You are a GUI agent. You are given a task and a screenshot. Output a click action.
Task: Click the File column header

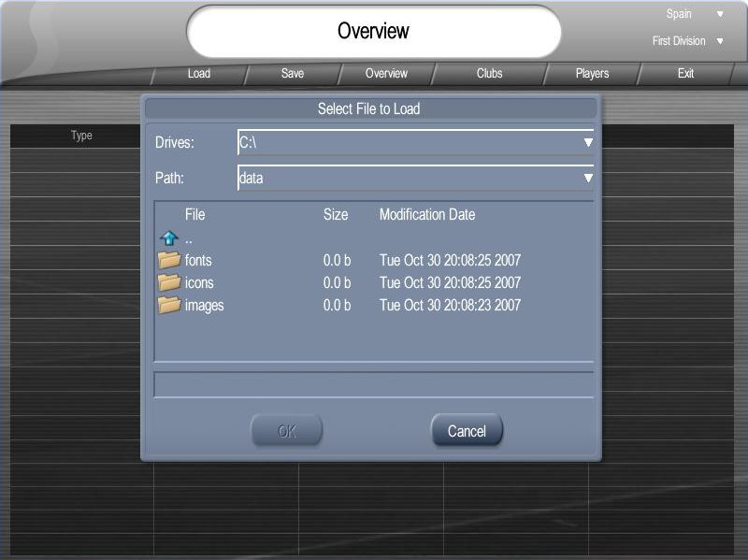(194, 215)
